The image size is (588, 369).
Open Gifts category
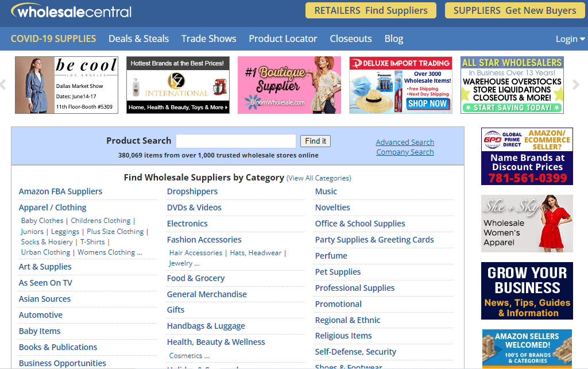click(x=176, y=310)
